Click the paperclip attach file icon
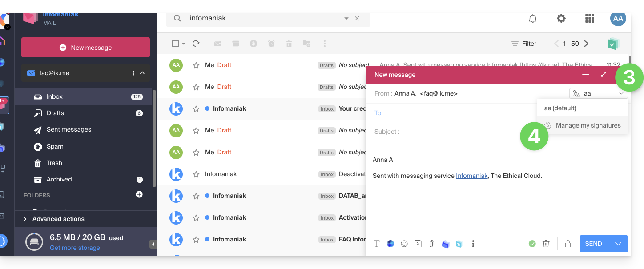The width and height of the screenshot is (644, 269). tap(431, 244)
